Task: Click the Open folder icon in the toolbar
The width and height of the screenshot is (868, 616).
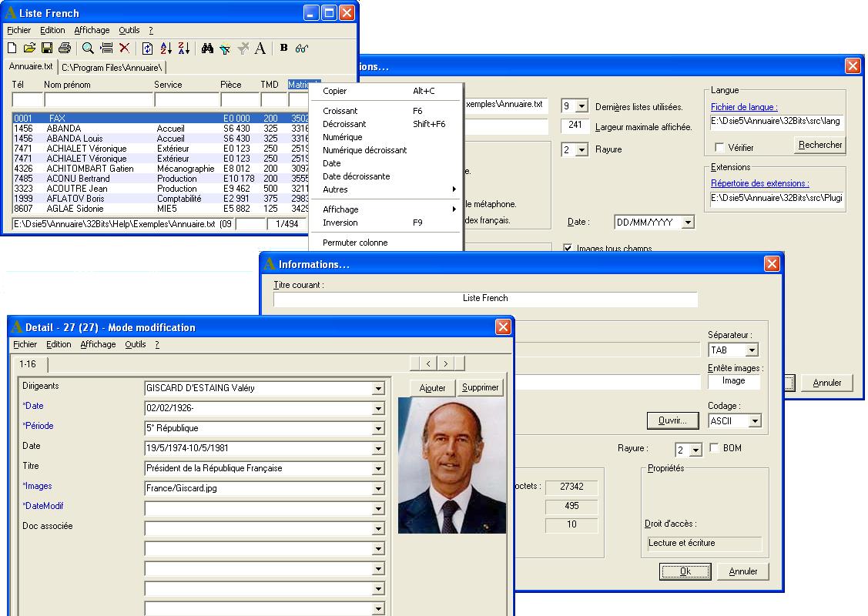Action: (29, 49)
